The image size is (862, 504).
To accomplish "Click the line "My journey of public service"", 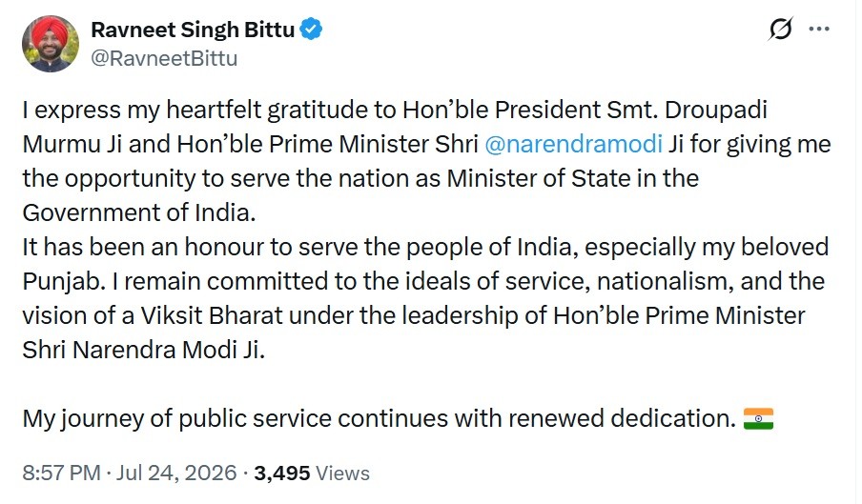I will click(177, 419).
